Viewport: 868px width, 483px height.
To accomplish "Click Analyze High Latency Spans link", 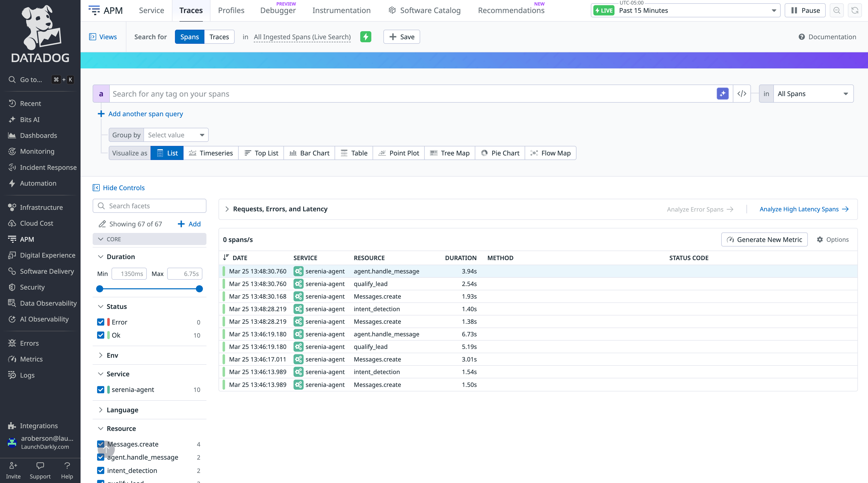I will pyautogui.click(x=804, y=209).
